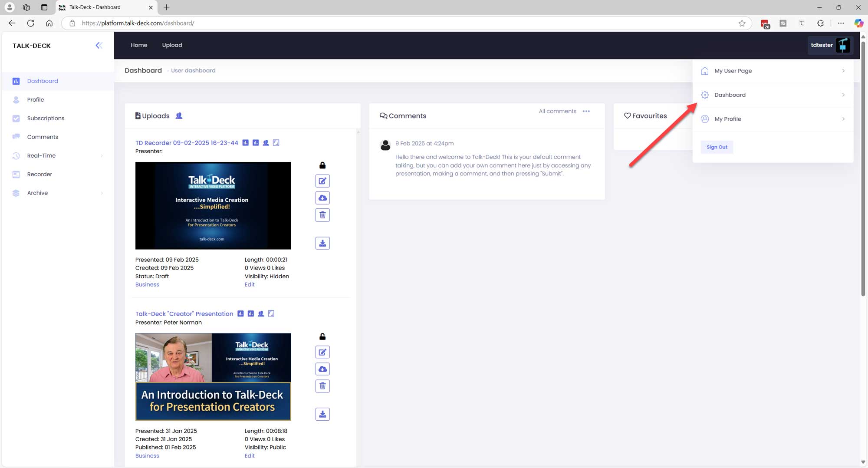868x468 pixels.
Task: Toggle open padlock on Creator Presentation
Action: coord(322,336)
